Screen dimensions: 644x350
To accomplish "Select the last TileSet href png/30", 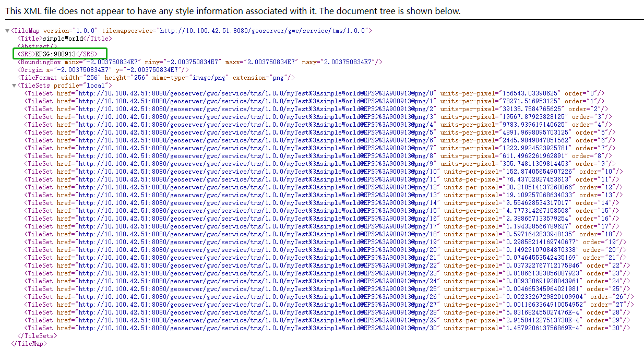I will pyautogui.click(x=257, y=328).
